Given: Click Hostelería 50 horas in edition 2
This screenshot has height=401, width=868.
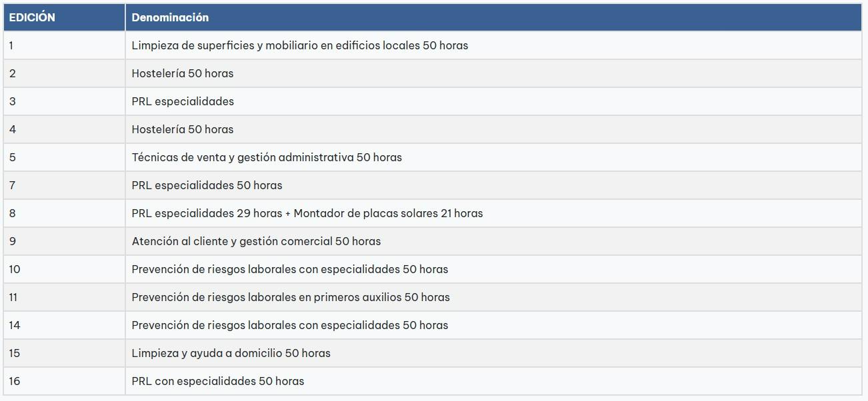Looking at the screenshot, I should pos(183,74).
